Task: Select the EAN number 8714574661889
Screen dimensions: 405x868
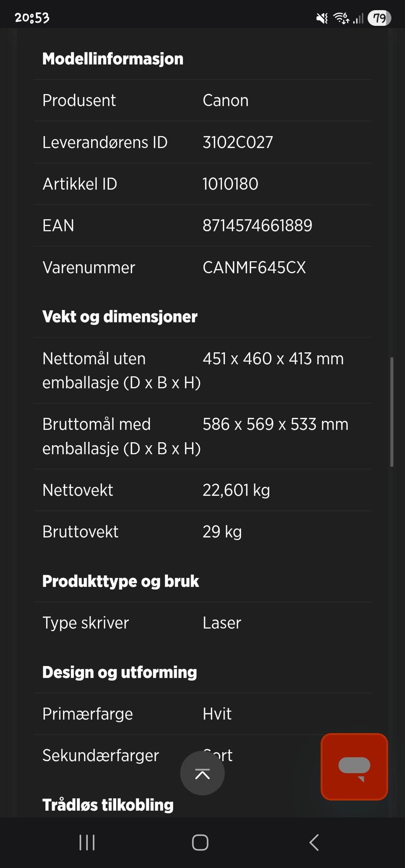Action: click(x=257, y=226)
